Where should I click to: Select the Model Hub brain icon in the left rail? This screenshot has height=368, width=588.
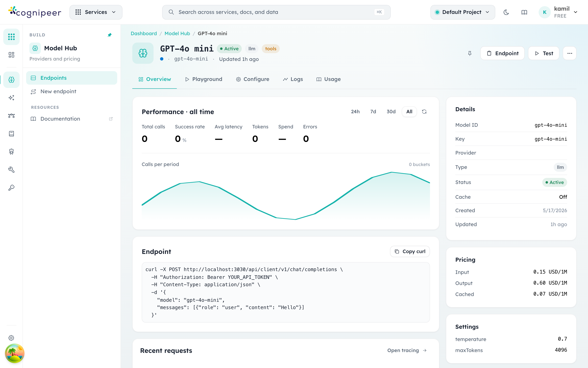11,80
